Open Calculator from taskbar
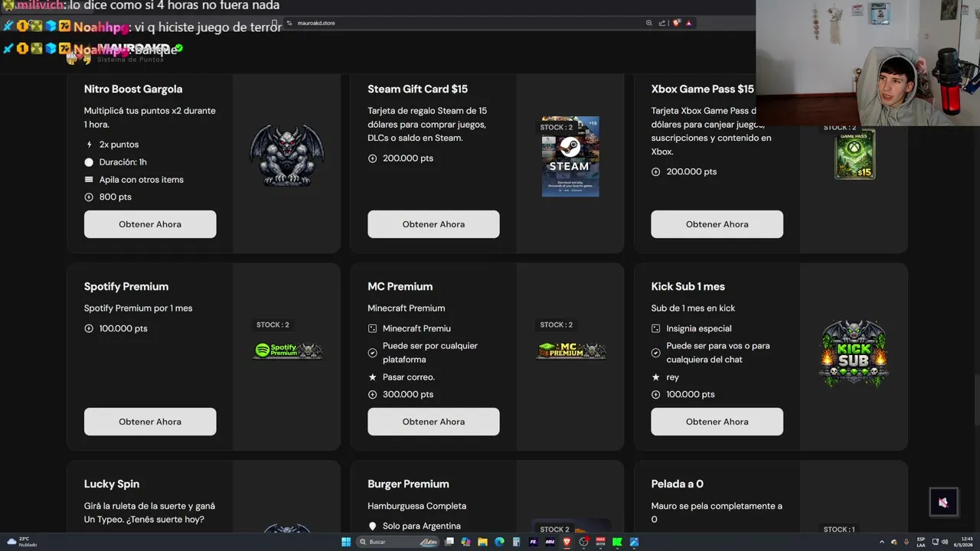This screenshot has height=551, width=980. (516, 542)
